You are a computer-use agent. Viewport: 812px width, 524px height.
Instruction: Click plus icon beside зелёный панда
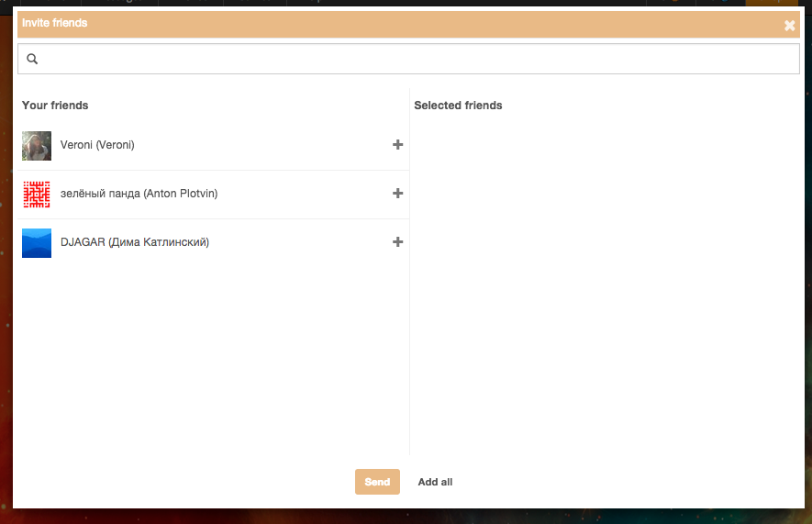pyautogui.click(x=397, y=194)
